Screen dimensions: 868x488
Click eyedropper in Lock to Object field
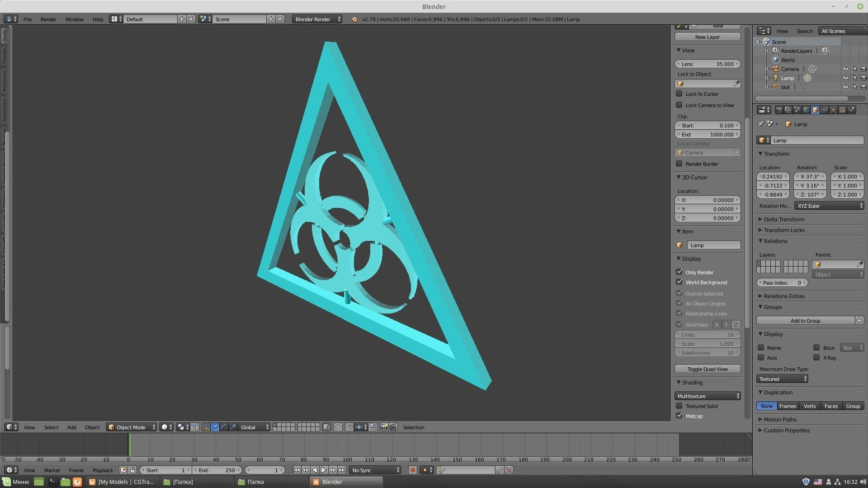click(x=736, y=84)
